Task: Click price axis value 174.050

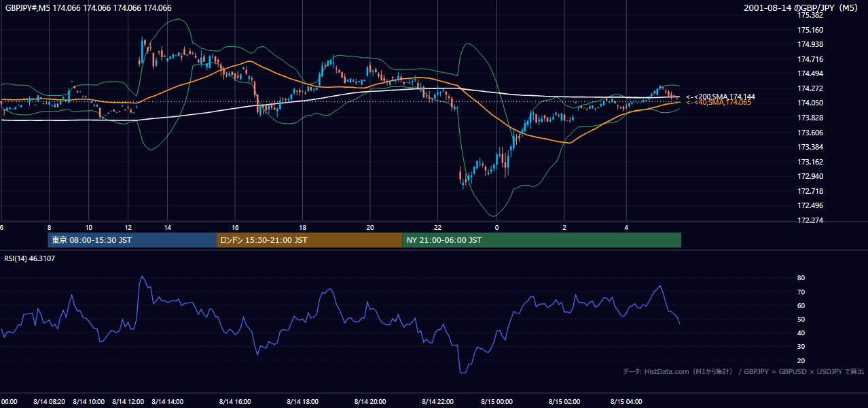Action: pos(810,103)
